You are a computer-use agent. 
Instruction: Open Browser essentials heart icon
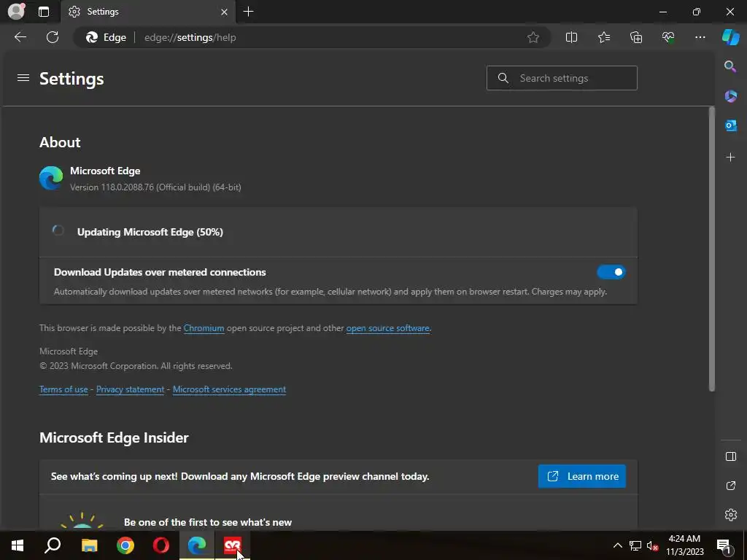click(668, 37)
